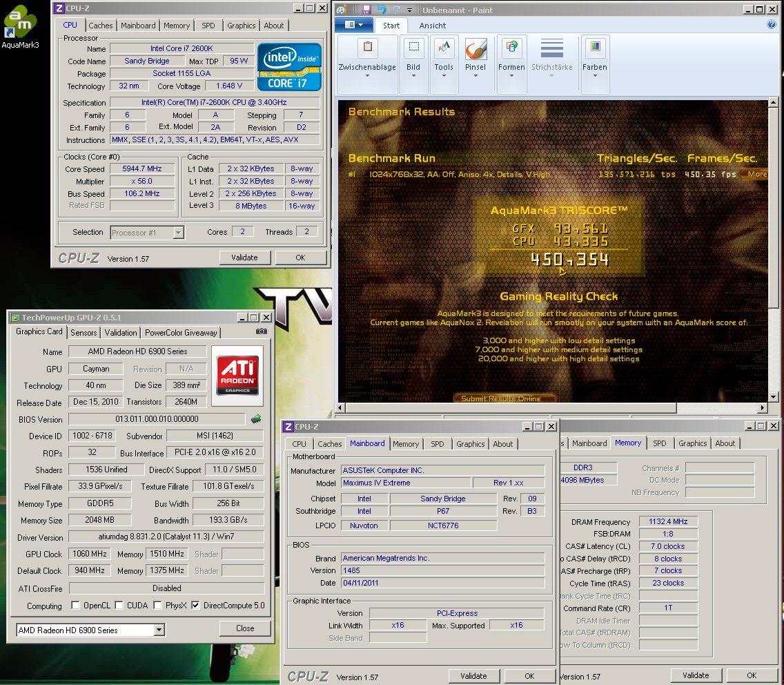This screenshot has width=784, height=685.
Task: Open the AquaMark3 desktop shortcut
Action: [19, 27]
